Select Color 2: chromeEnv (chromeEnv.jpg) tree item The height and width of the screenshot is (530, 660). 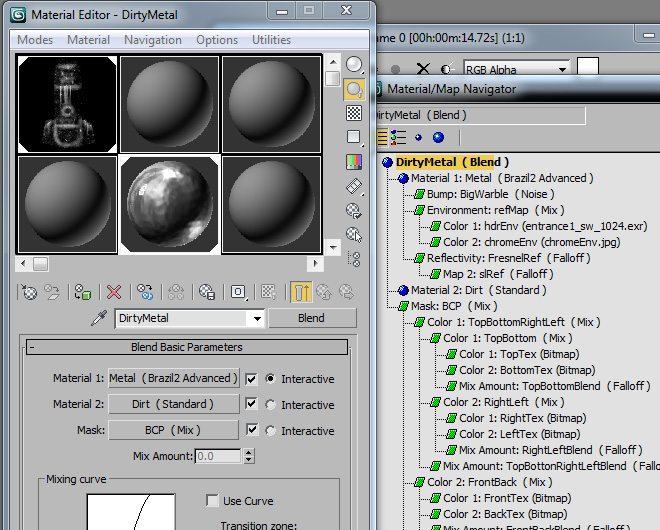[532, 242]
